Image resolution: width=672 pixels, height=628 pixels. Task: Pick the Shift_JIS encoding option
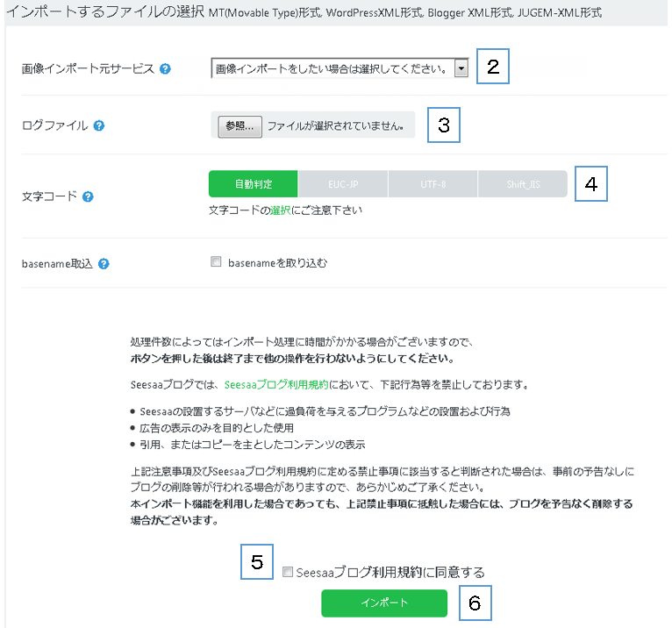[x=523, y=184]
